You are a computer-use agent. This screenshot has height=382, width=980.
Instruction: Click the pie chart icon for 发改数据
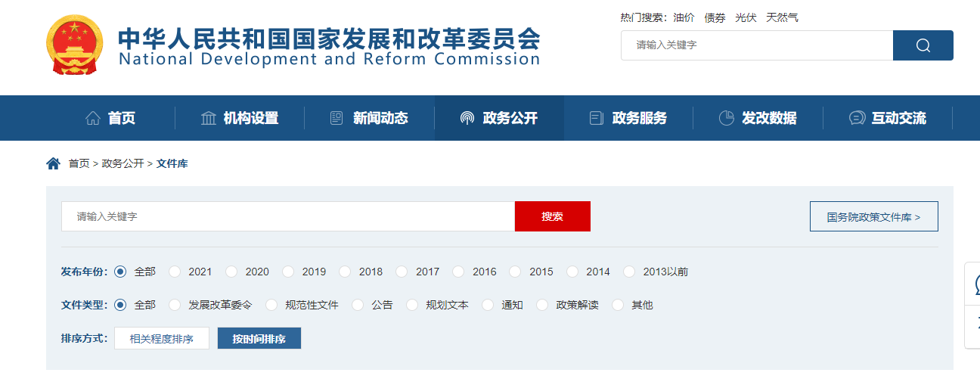(726, 118)
